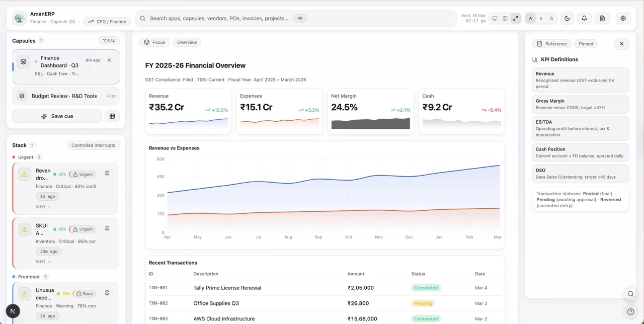Viewport: 644px width, 324px height.
Task: Switch to single monitor layout icon
Action: tap(495, 18)
